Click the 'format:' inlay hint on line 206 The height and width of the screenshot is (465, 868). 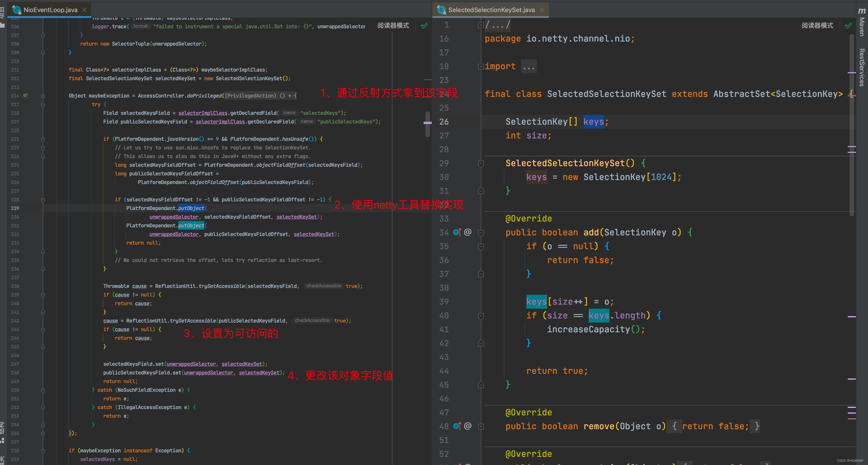[141, 26]
